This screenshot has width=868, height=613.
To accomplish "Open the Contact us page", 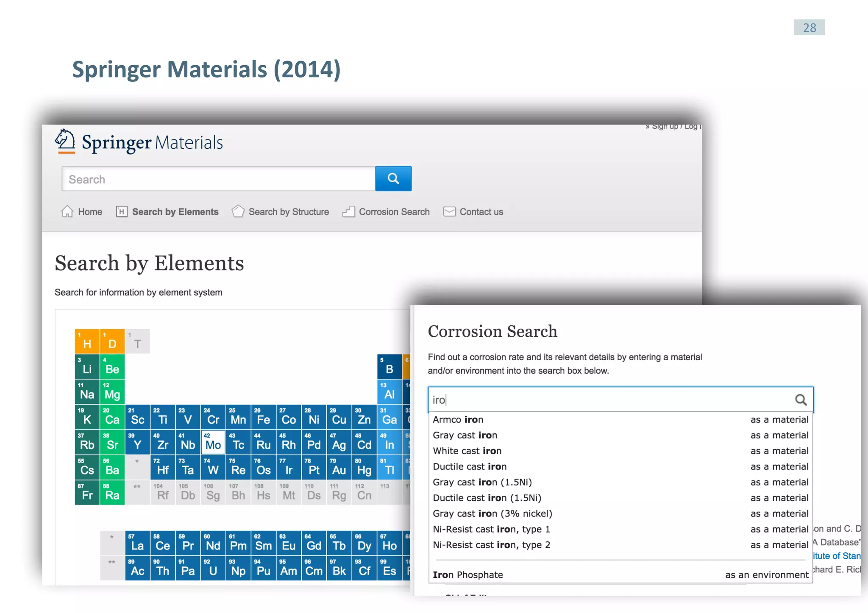I will coord(473,211).
